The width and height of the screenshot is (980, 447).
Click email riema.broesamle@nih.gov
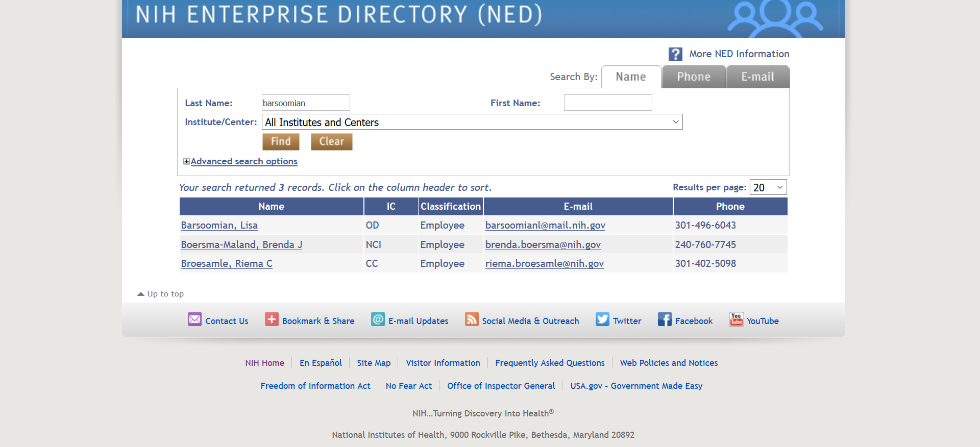click(545, 263)
